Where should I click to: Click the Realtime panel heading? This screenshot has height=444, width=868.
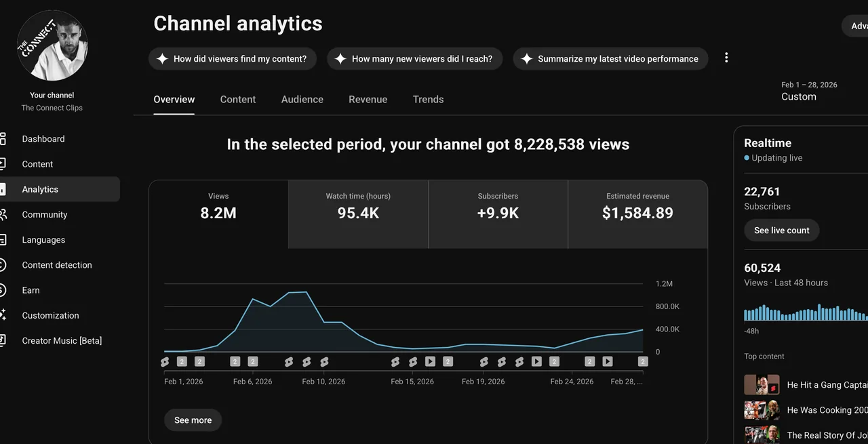(x=768, y=143)
